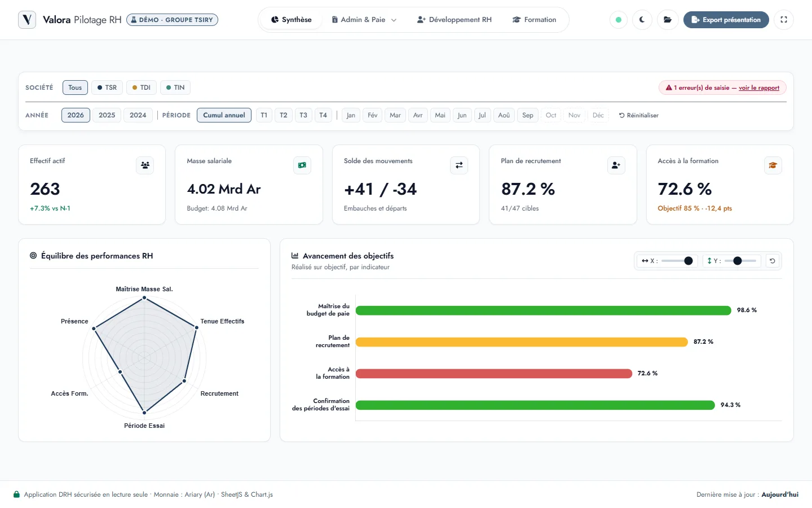The height and width of the screenshot is (508, 812).
Task: Expand the Admin & Paie dropdown
Action: tap(364, 20)
